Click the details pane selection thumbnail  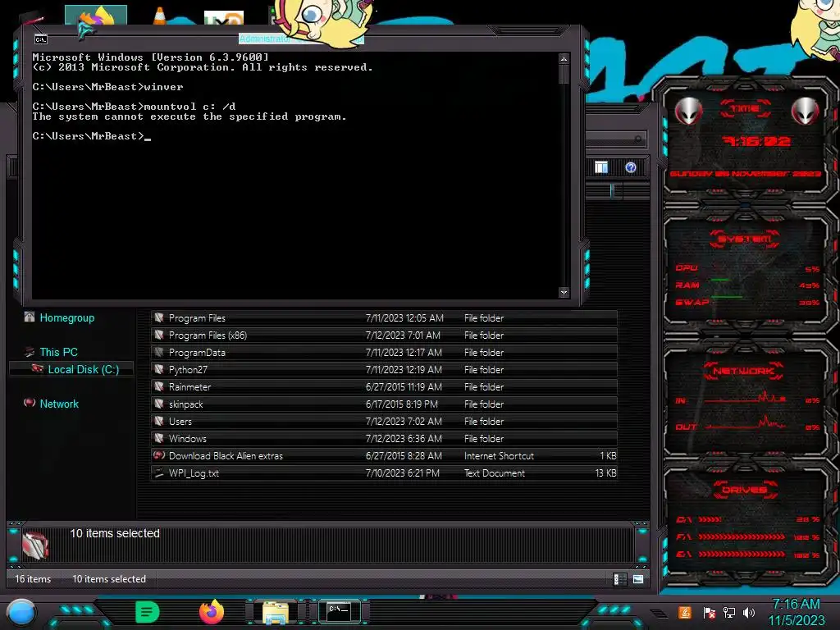[x=35, y=545]
